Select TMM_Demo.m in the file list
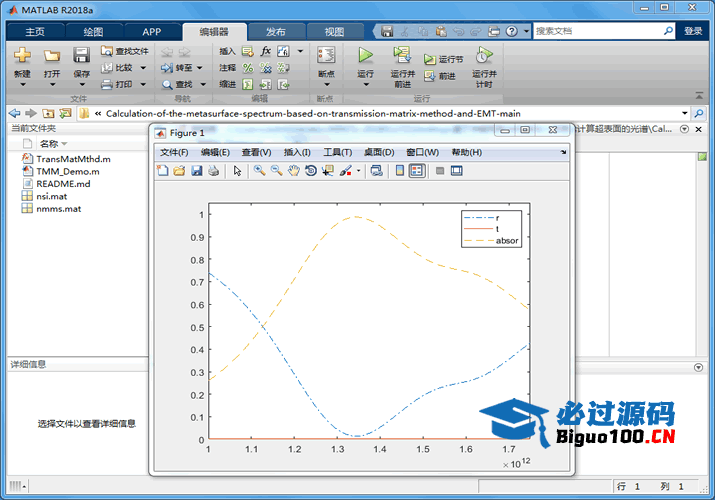The width and height of the screenshot is (715, 500). [x=67, y=171]
